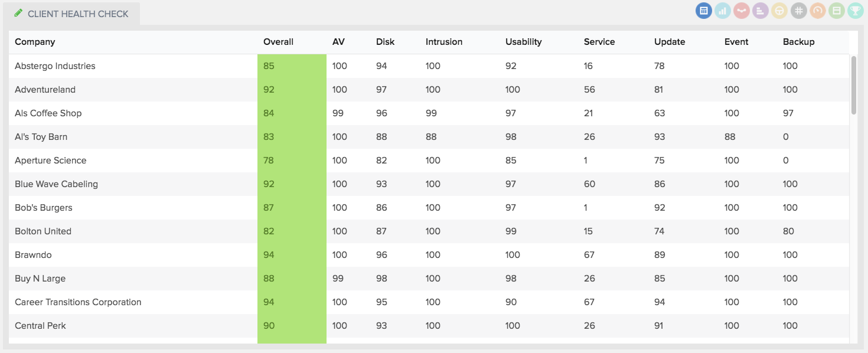
Task: Open the gauge view icon
Action: pos(817,11)
